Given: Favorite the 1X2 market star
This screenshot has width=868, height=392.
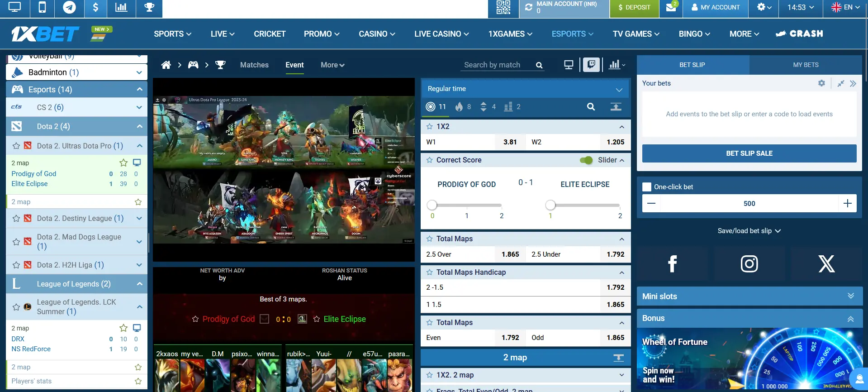Looking at the screenshot, I should click(x=430, y=127).
